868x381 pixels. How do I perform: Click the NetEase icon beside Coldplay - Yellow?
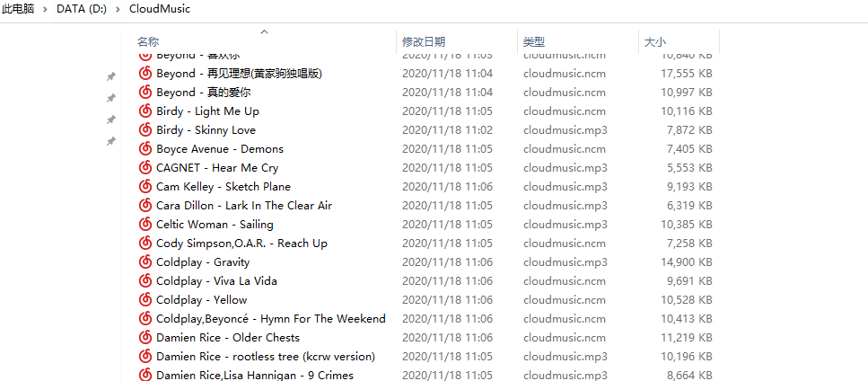pos(145,300)
